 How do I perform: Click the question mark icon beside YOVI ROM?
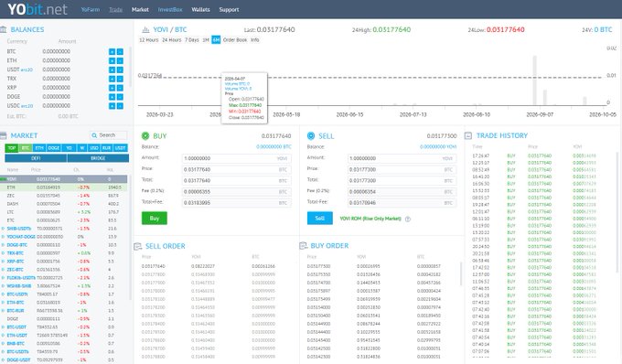point(407,219)
